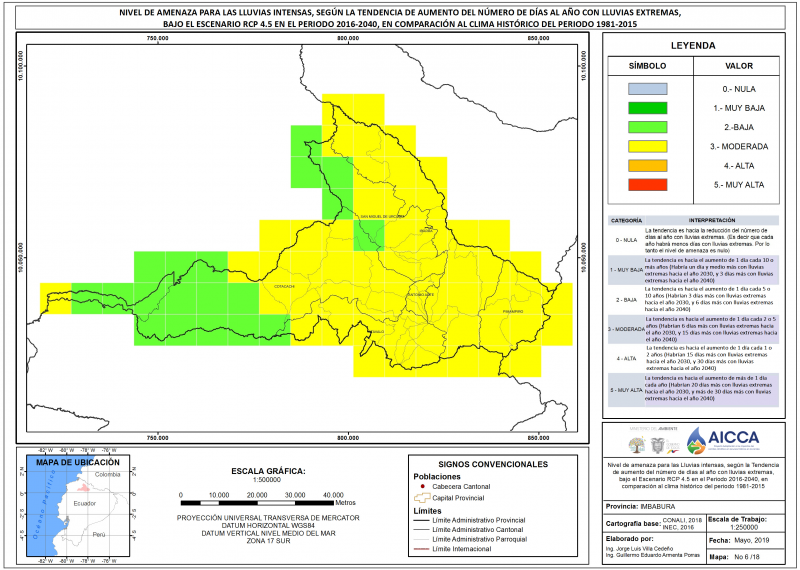Image resolution: width=800 pixels, height=570 pixels.
Task: Click the Límites subheading
Action: (x=428, y=511)
